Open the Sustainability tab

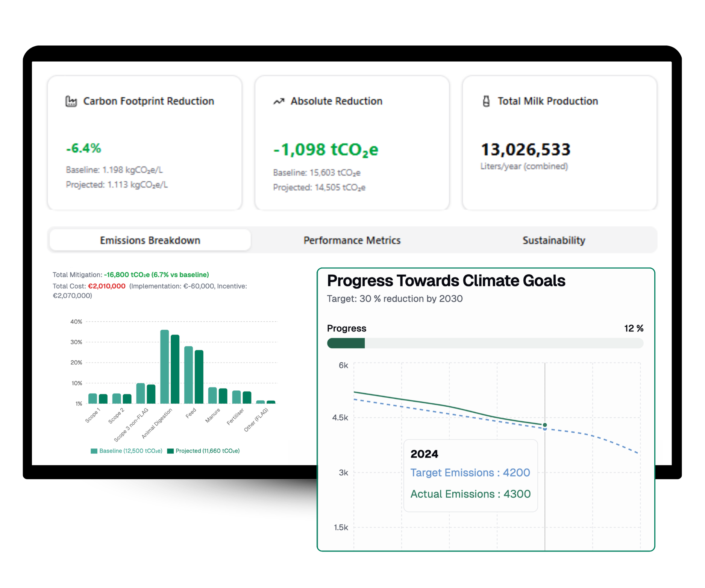pyautogui.click(x=553, y=240)
